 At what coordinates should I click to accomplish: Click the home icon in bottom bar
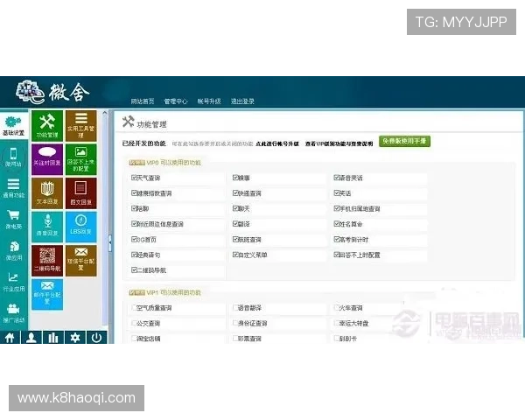[x=10, y=337]
